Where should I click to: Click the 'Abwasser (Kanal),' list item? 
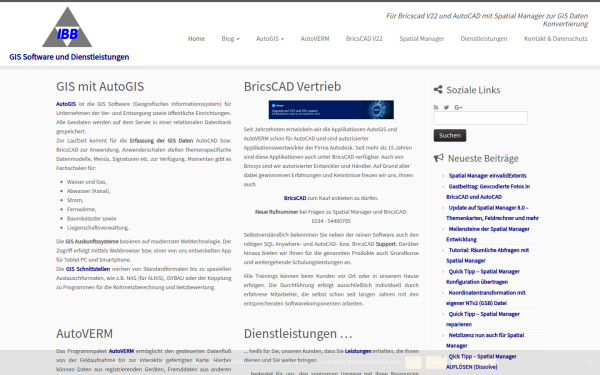click(x=88, y=191)
